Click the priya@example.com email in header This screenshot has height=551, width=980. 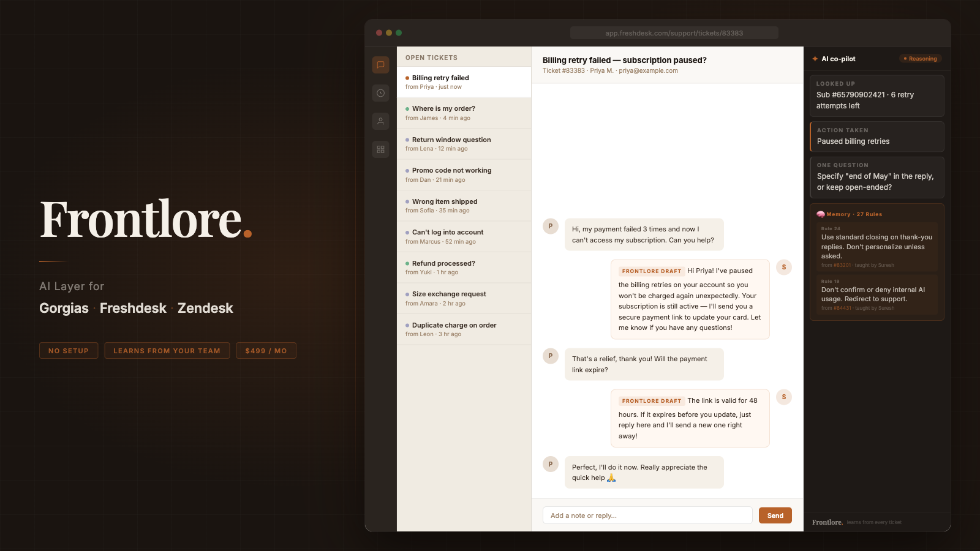click(648, 71)
